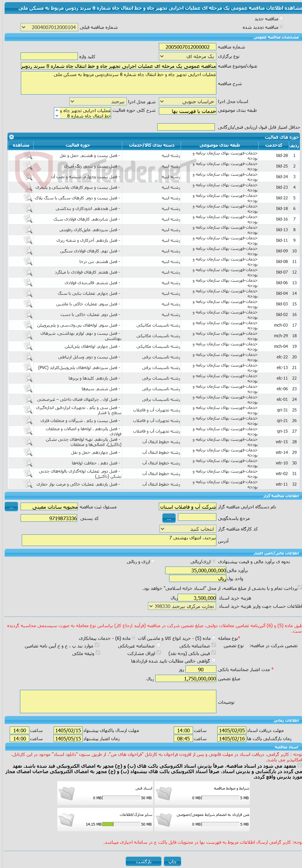This screenshot has width=302, height=868.
Task: Select the مناقصه جدید radio button
Action: [281, 18]
